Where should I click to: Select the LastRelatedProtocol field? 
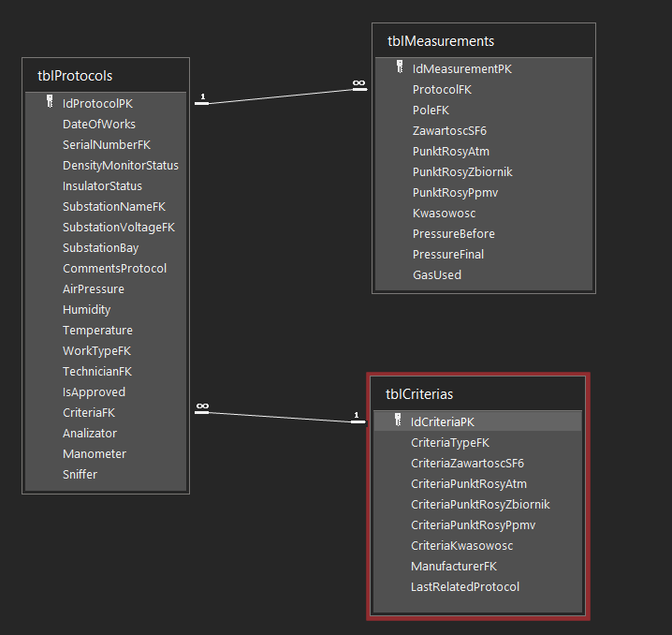click(x=465, y=586)
